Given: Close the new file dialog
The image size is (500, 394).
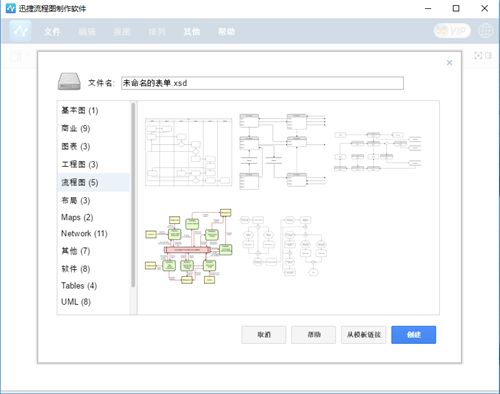Looking at the screenshot, I should click(449, 63).
